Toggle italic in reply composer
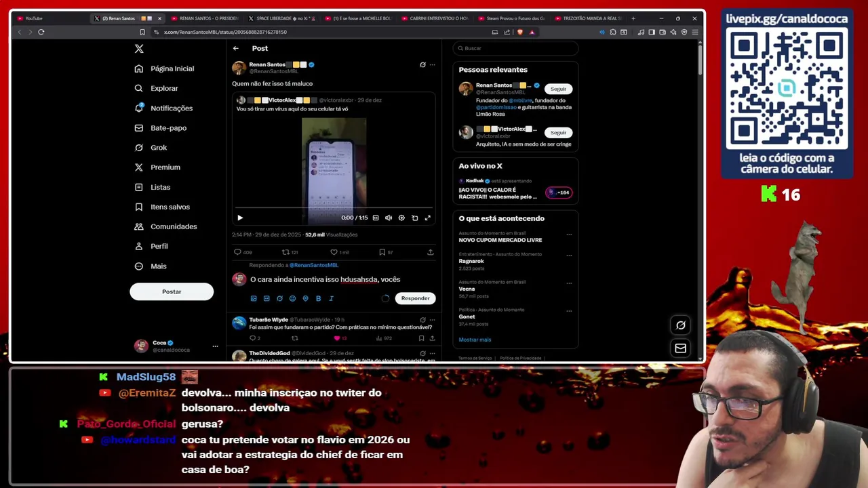This screenshot has width=868, height=488. 331,298
